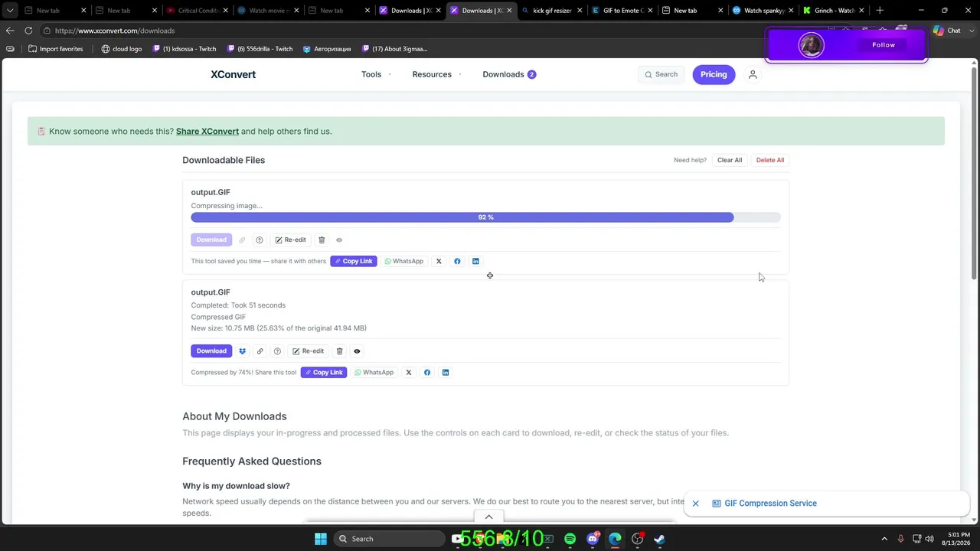Click Follow on the stream overlay
Viewport: 980px width, 551px height.
coord(884,45)
